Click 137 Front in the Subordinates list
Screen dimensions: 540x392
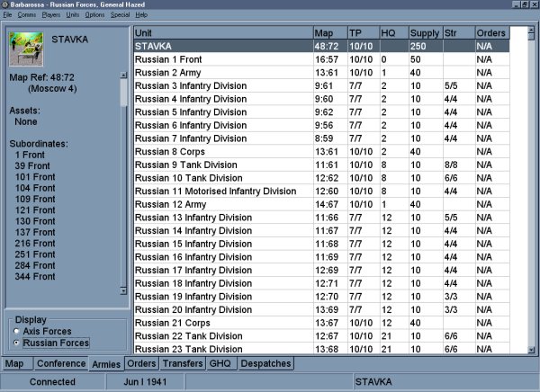[x=35, y=232]
